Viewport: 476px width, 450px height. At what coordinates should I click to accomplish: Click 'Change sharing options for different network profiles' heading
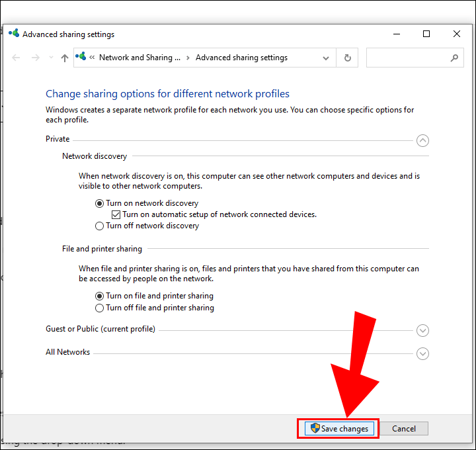tap(167, 93)
